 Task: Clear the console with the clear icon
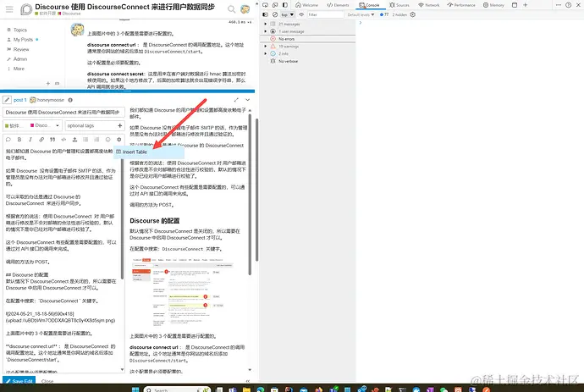(x=275, y=14)
